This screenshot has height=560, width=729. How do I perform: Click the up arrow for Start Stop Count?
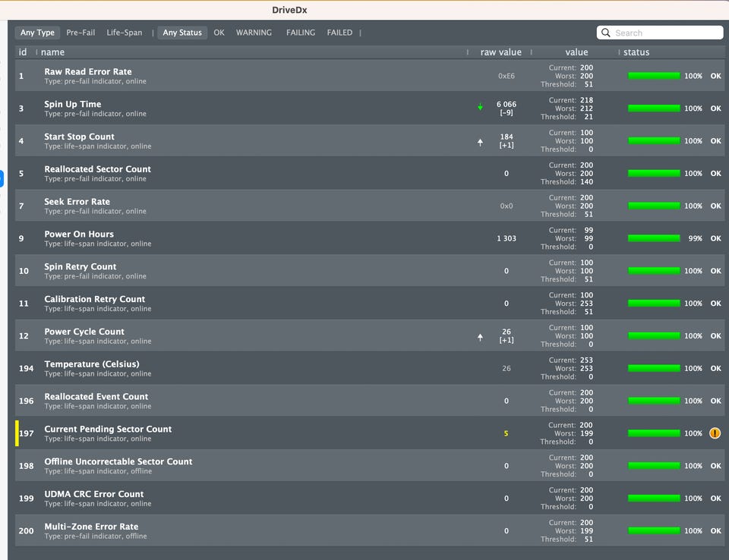pyautogui.click(x=480, y=142)
